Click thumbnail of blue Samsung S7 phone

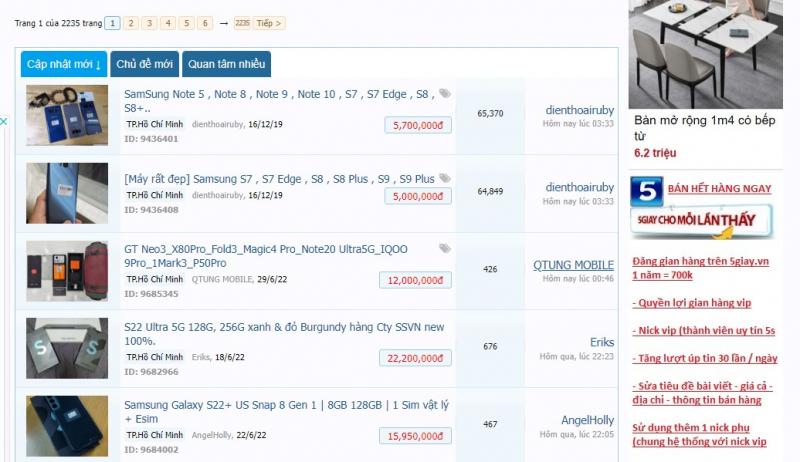pos(67,193)
